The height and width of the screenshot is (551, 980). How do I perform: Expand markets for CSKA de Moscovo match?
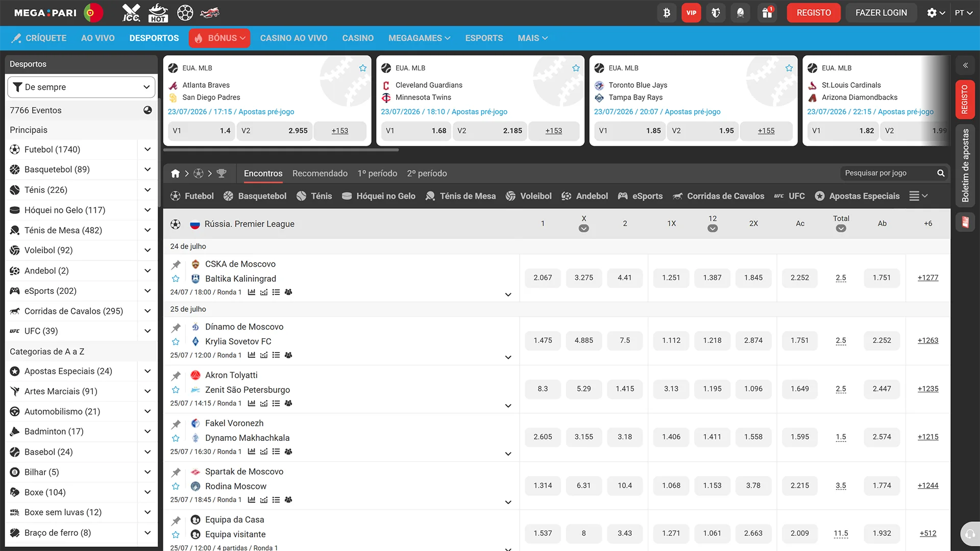coord(508,294)
